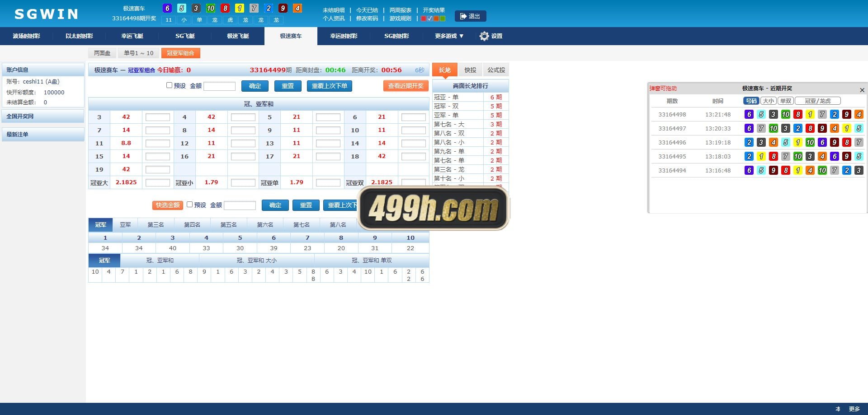The height and width of the screenshot is (415, 868).
Task: Switch to the 单号1～10 sub-tab
Action: click(x=139, y=53)
